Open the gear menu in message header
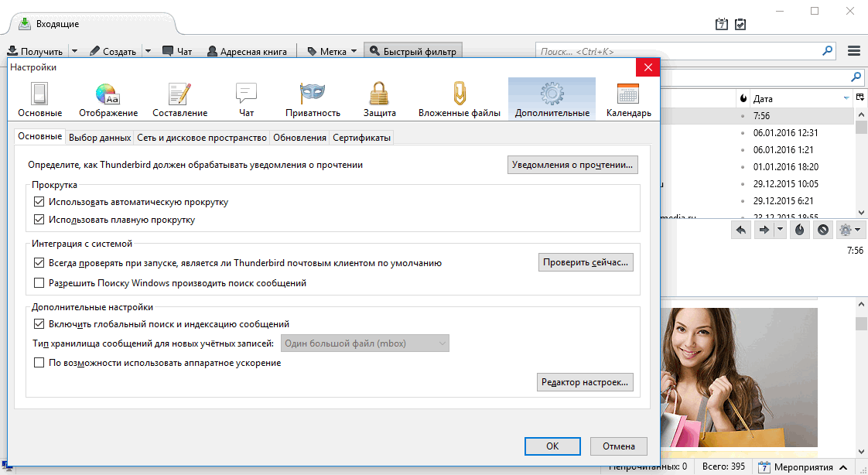This screenshot has height=475, width=868. pyautogui.click(x=849, y=230)
